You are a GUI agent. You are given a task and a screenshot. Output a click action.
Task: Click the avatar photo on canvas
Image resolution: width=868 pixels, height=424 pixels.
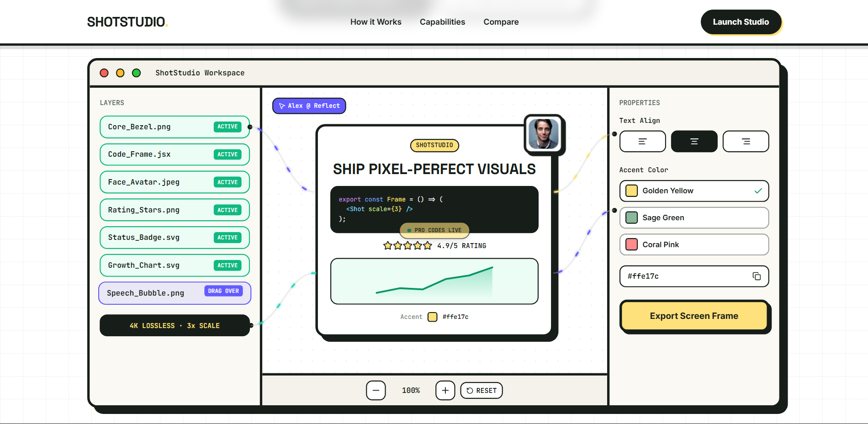tap(544, 134)
